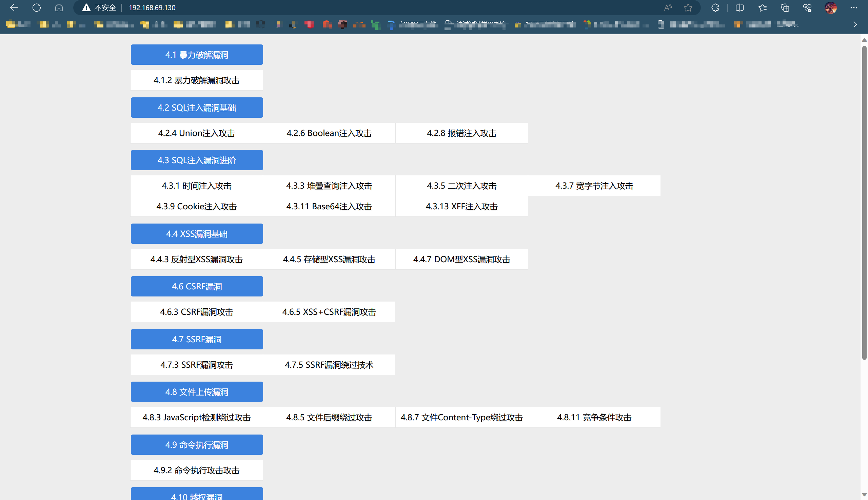
Task: Toggle the split screen view icon
Action: (x=739, y=7)
